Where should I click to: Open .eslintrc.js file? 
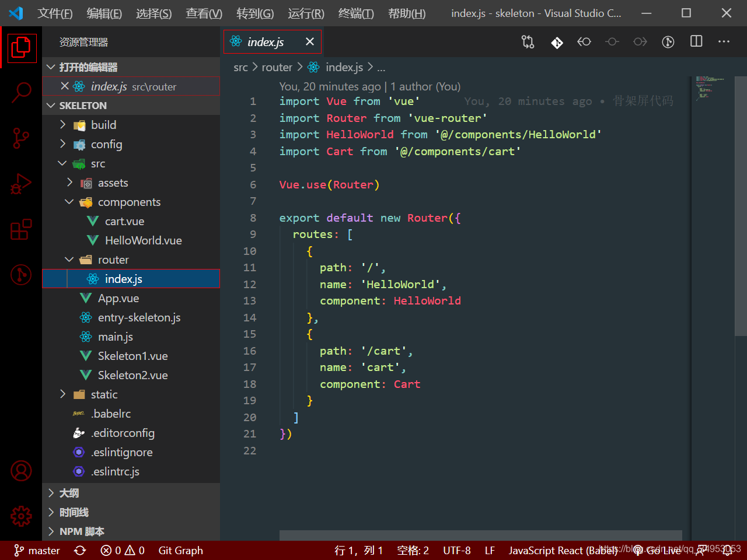(131, 471)
